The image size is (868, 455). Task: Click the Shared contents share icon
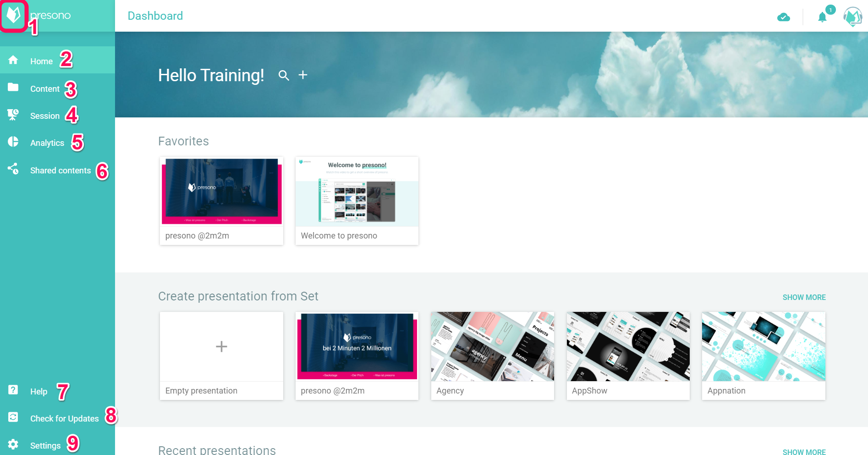pos(13,169)
